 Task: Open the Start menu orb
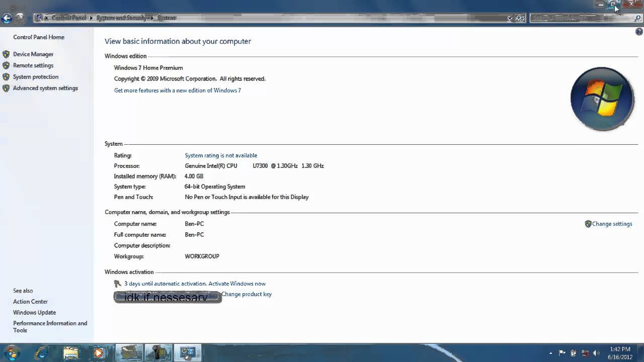click(12, 352)
